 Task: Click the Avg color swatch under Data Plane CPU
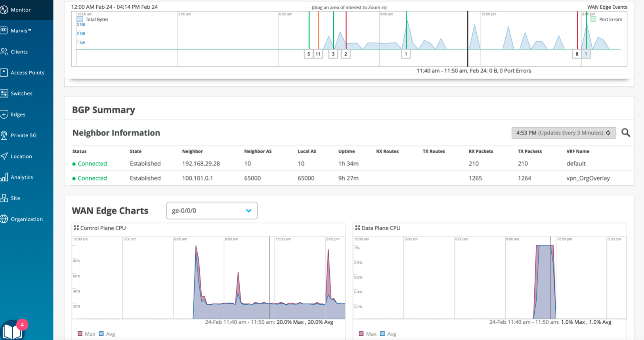pos(382,334)
